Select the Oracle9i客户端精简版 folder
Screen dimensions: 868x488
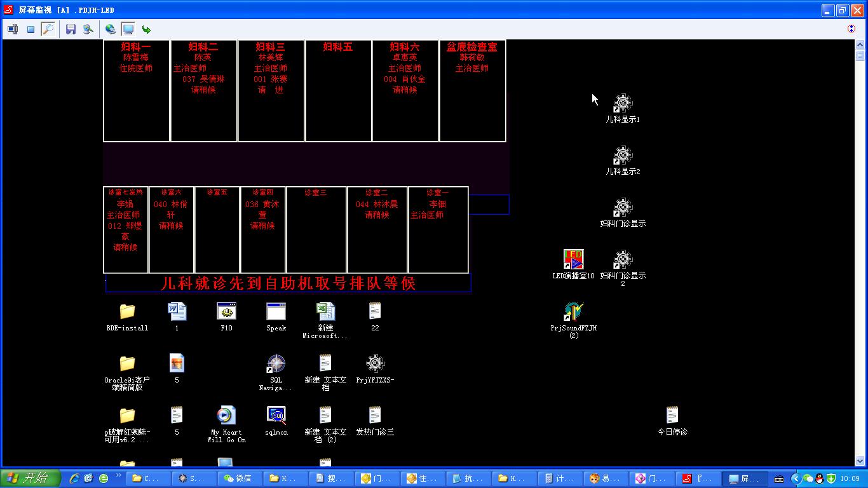click(127, 372)
